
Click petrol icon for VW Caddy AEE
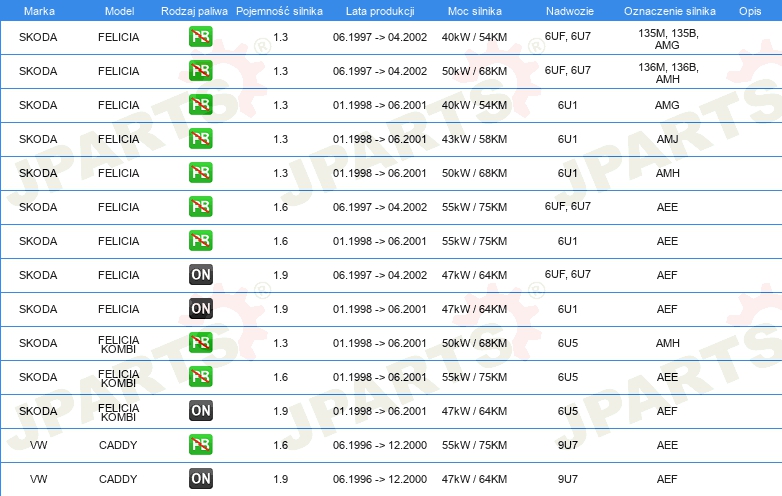tap(200, 444)
